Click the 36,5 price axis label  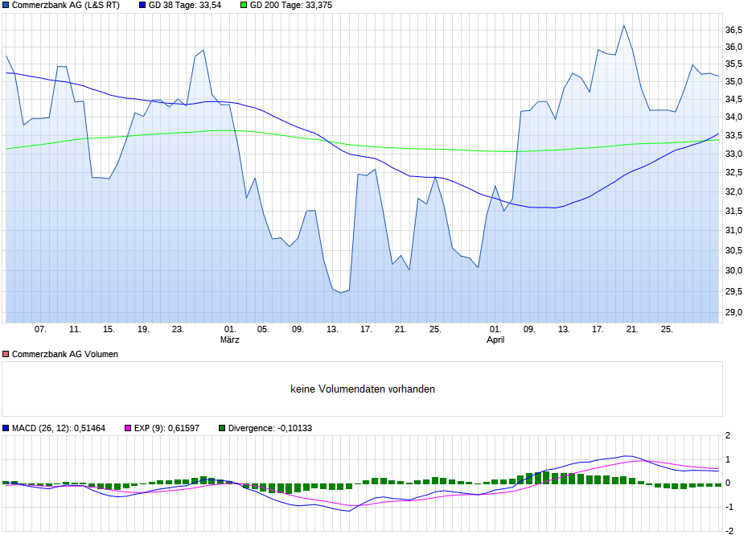733,31
